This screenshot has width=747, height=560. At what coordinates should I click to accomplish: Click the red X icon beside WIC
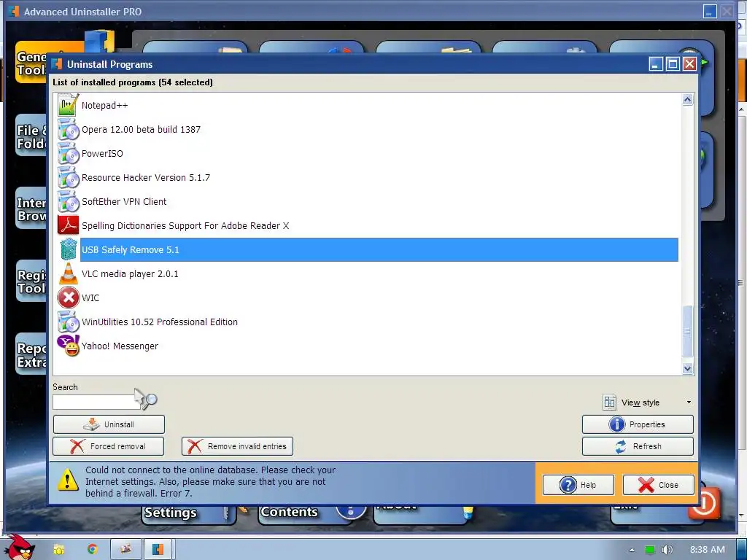click(x=69, y=297)
